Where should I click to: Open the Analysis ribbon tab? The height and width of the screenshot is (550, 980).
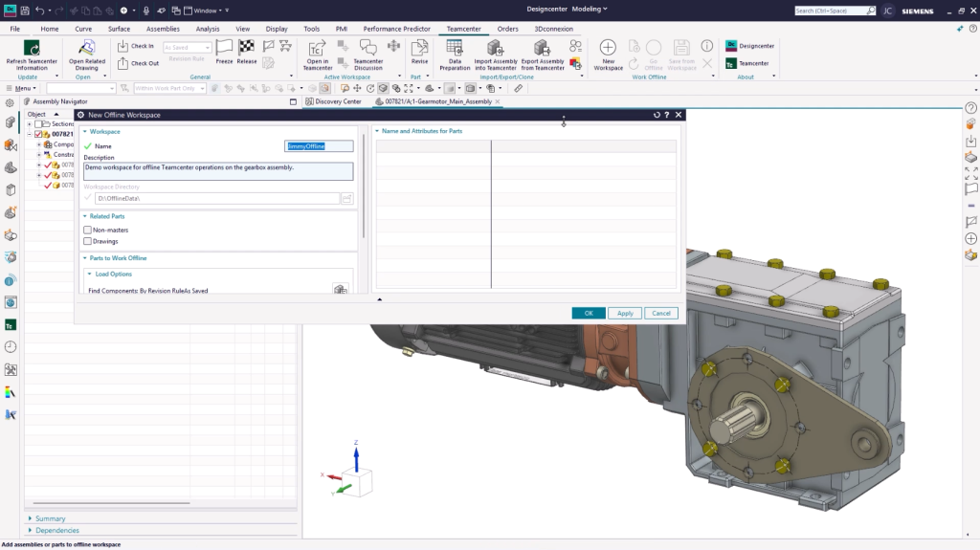click(x=208, y=29)
